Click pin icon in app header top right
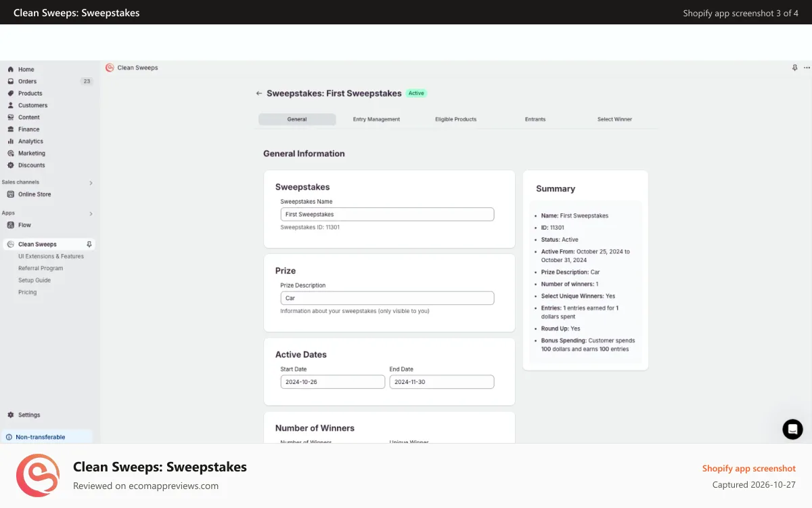The width and height of the screenshot is (812, 508). 795,68
